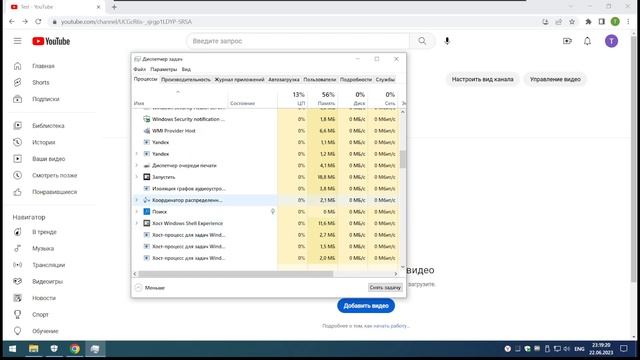Switch to the Службы tab
This screenshot has width=640, height=360.
(385, 80)
